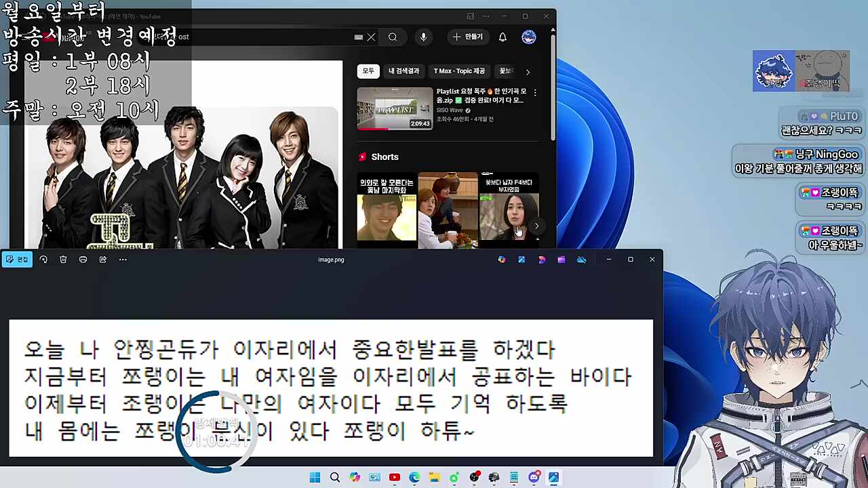The image size is (868, 488).
Task: Open the Photos app icon on taskbar
Action: 553,478
